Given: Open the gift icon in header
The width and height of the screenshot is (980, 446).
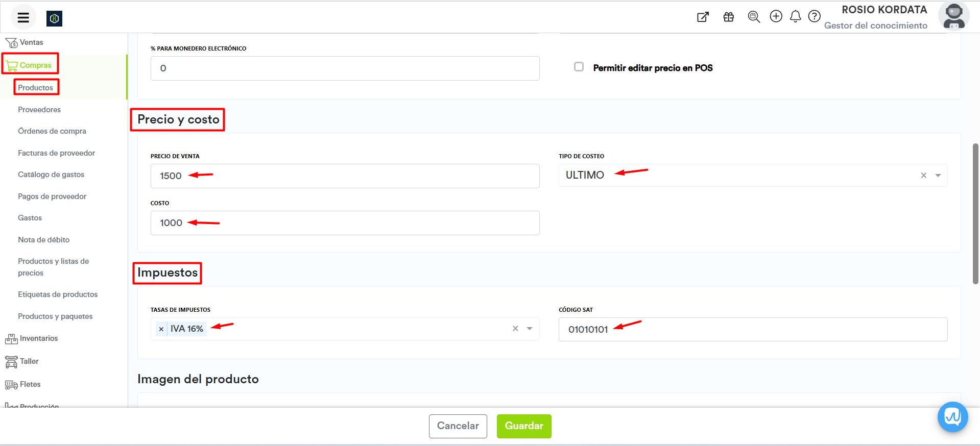Looking at the screenshot, I should pos(729,17).
